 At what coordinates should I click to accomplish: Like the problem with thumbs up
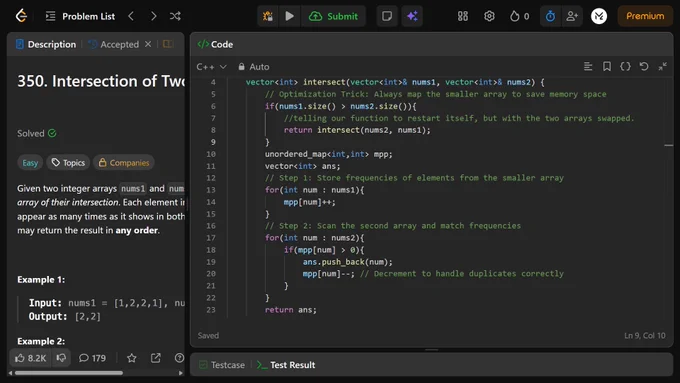pyautogui.click(x=30, y=358)
